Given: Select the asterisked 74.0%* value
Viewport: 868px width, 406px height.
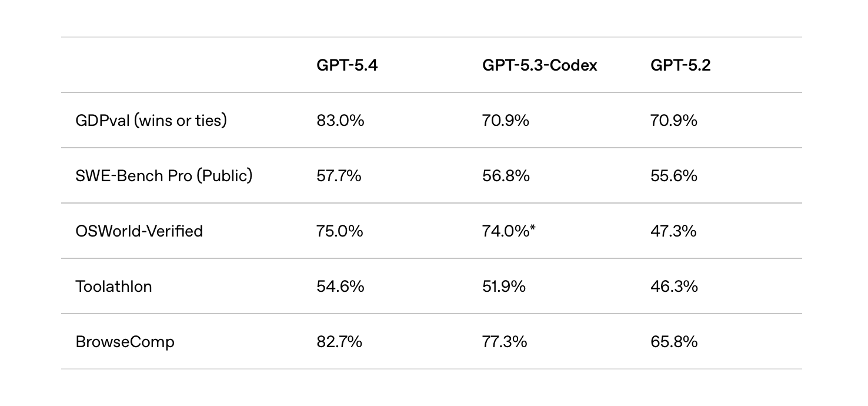Looking at the screenshot, I should tap(509, 231).
